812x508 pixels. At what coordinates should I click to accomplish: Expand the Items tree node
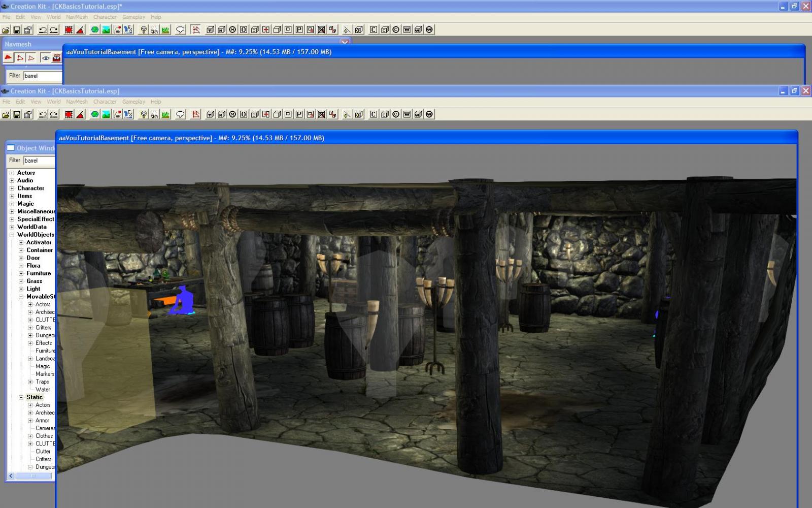pyautogui.click(x=12, y=196)
